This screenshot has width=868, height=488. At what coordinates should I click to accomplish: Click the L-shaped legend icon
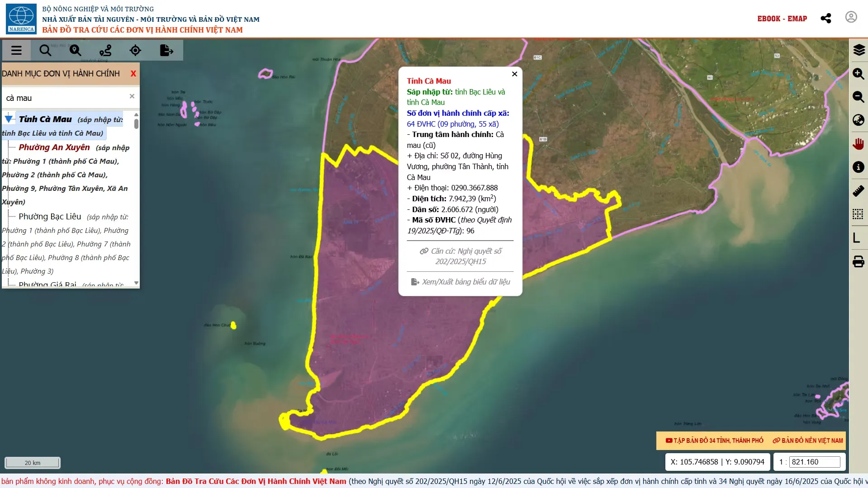click(856, 238)
